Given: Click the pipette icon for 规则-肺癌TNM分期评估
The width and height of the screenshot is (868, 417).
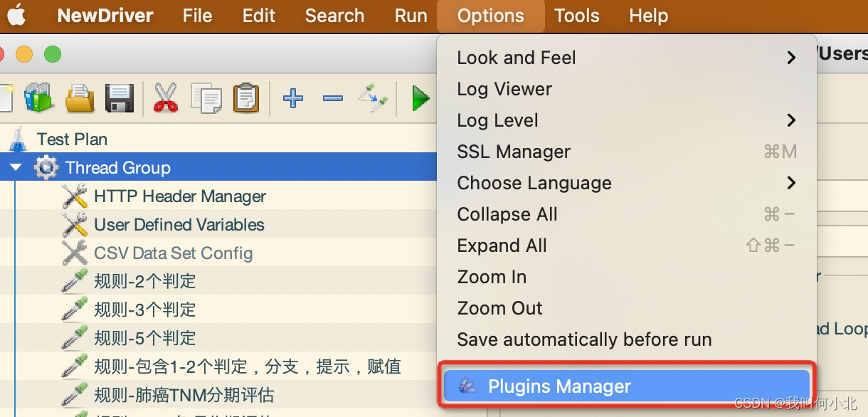Looking at the screenshot, I should 75,395.
